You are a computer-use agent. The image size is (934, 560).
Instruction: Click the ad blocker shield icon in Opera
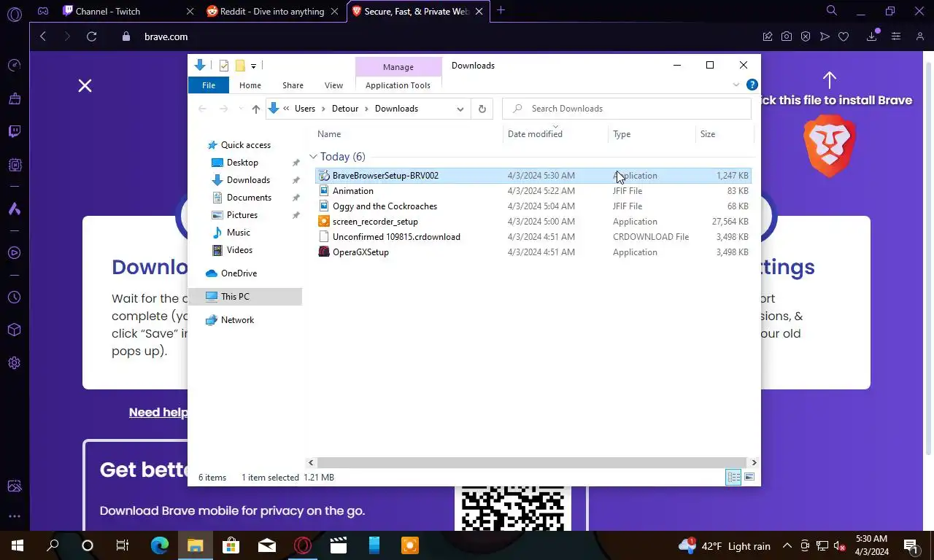pos(806,36)
